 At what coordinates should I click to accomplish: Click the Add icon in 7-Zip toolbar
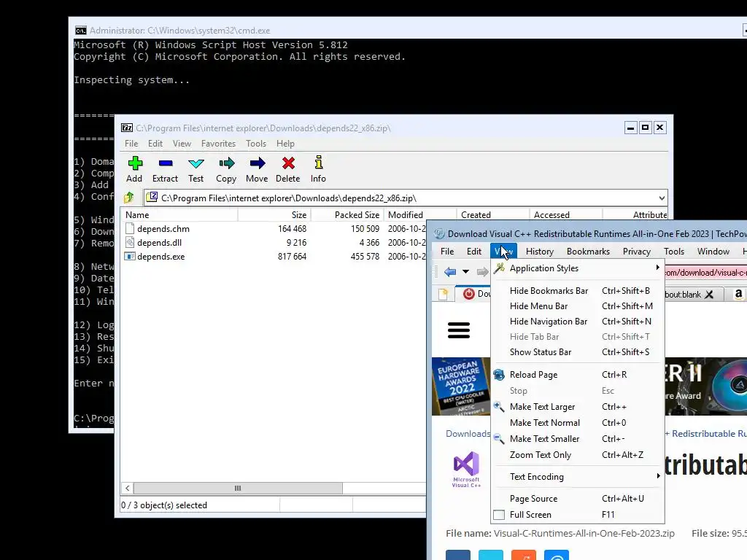point(135,163)
